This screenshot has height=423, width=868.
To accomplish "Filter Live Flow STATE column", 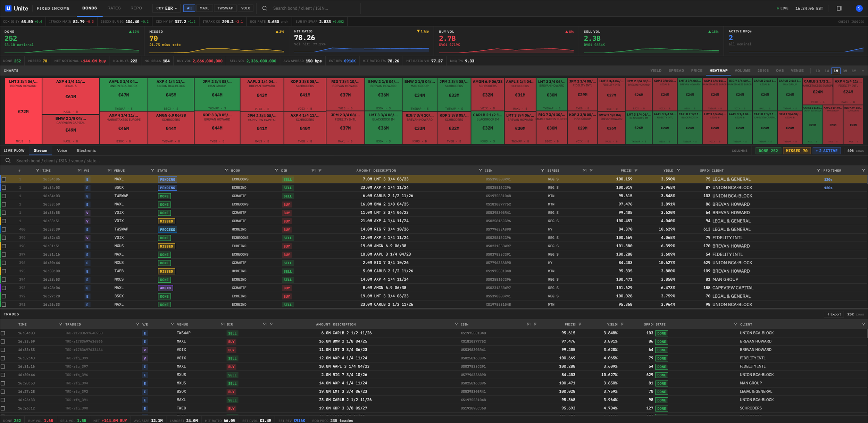I will click(x=226, y=170).
